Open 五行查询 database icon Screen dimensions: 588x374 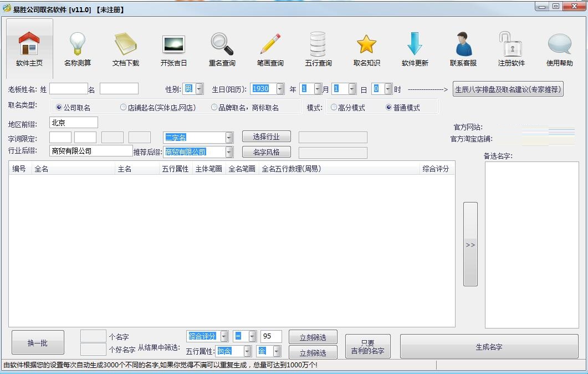tap(318, 49)
